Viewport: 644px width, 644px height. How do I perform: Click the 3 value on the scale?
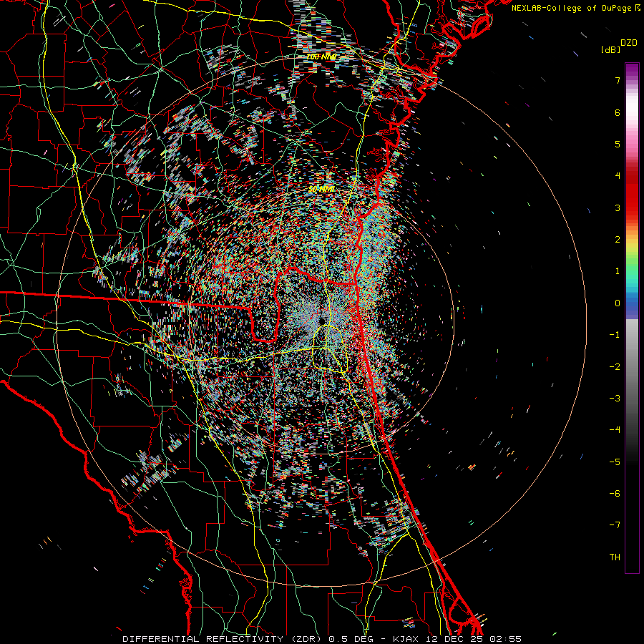[x=618, y=208]
